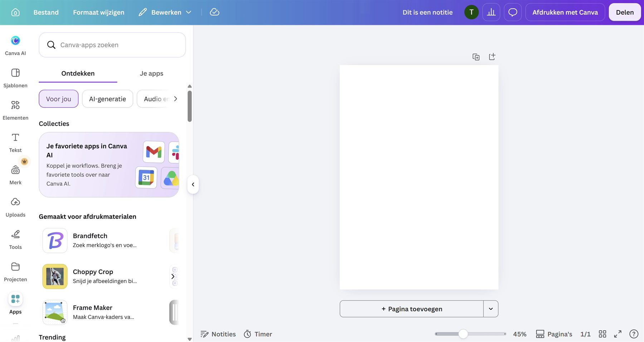Image resolution: width=644 pixels, height=342 pixels.
Task: Open Uploads panel
Action: click(15, 207)
